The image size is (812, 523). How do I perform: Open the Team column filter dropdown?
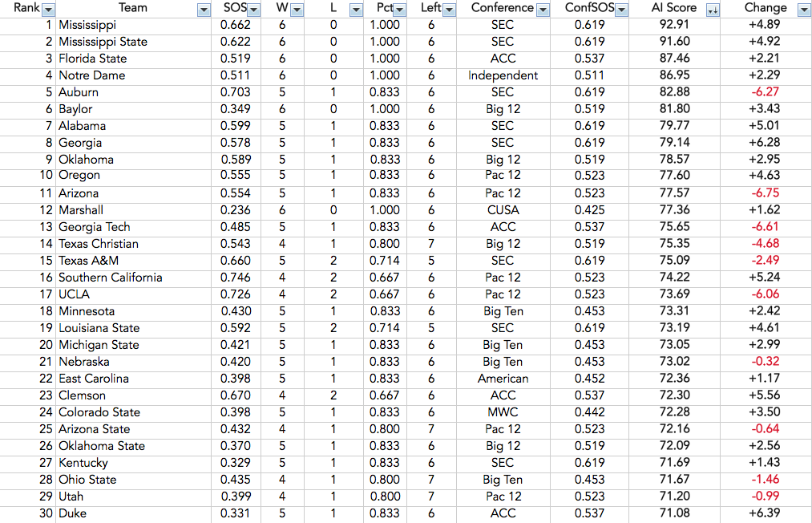pyautogui.click(x=204, y=10)
